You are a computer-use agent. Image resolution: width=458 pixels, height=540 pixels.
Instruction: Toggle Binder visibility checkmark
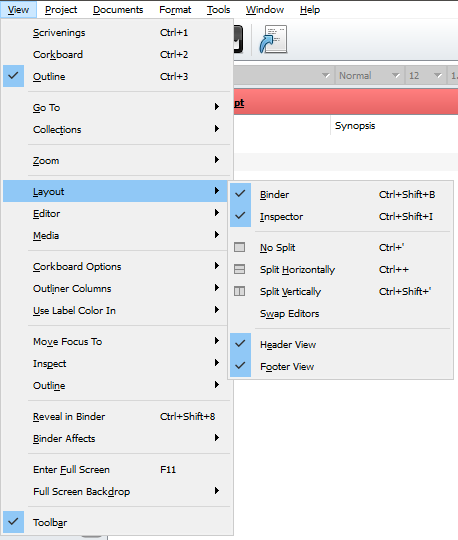pos(240,194)
